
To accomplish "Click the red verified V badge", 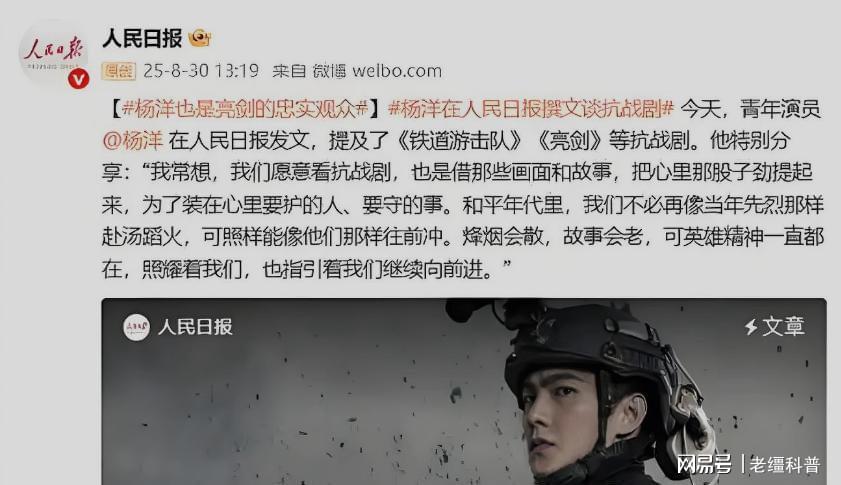I will pyautogui.click(x=78, y=79).
